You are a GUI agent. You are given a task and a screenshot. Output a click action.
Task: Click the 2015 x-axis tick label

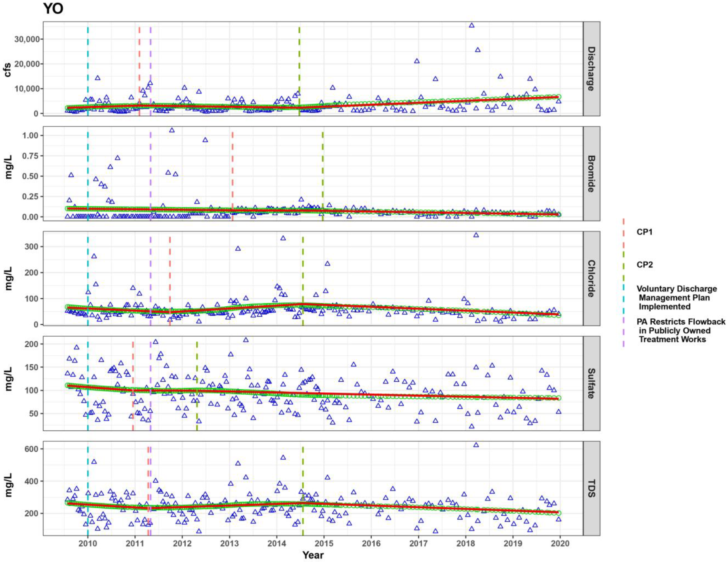click(x=324, y=544)
